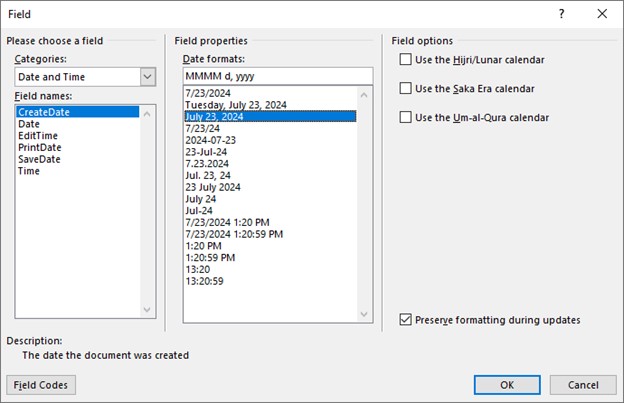
Task: Click Field names scrollbar up arrow
Action: 147,114
